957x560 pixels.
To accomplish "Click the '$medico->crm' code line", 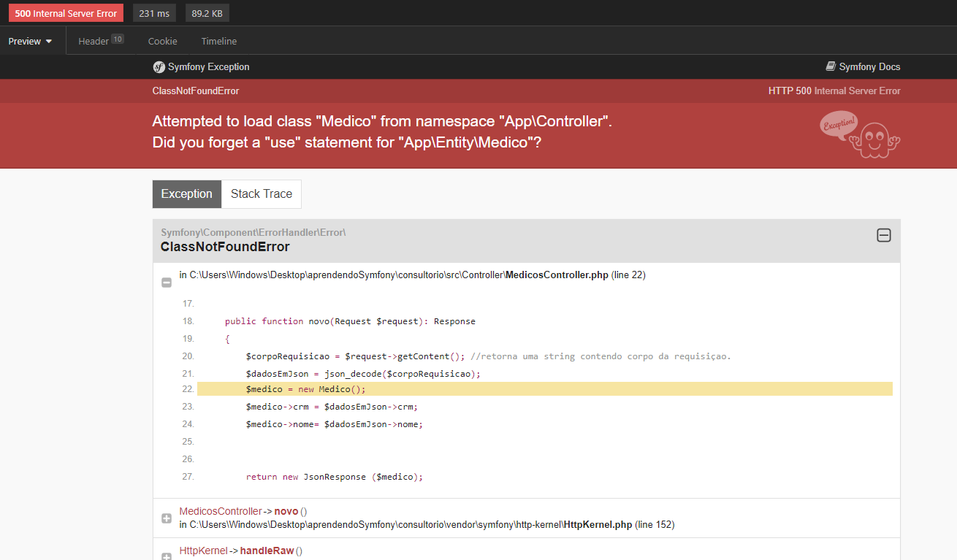I will pyautogui.click(x=332, y=407).
